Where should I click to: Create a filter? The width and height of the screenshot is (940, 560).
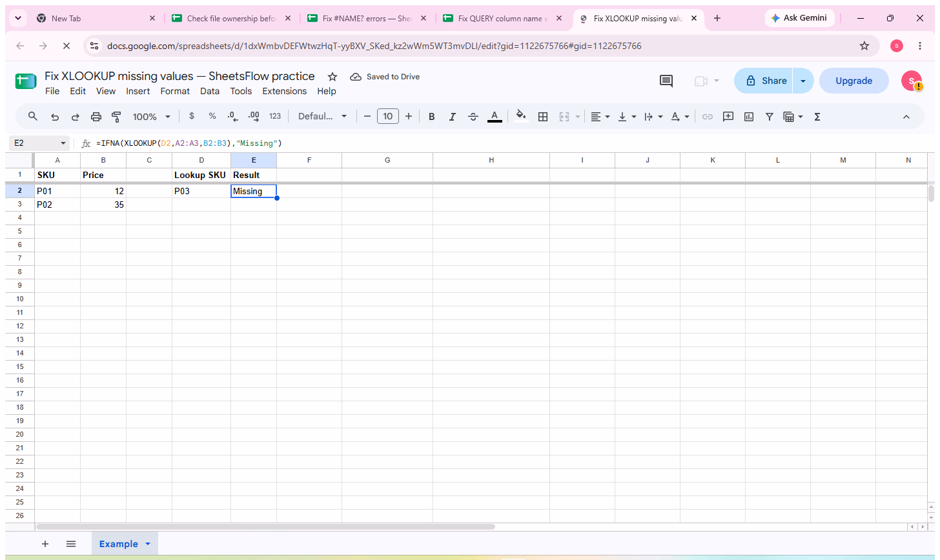click(x=770, y=117)
